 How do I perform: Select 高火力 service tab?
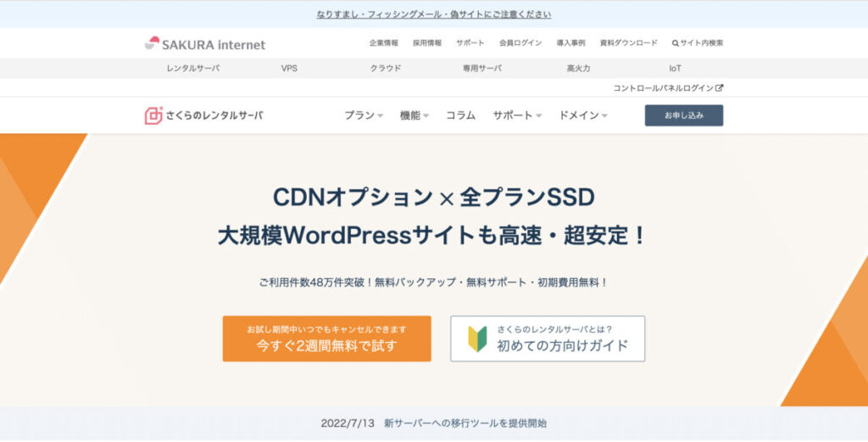pyautogui.click(x=578, y=68)
